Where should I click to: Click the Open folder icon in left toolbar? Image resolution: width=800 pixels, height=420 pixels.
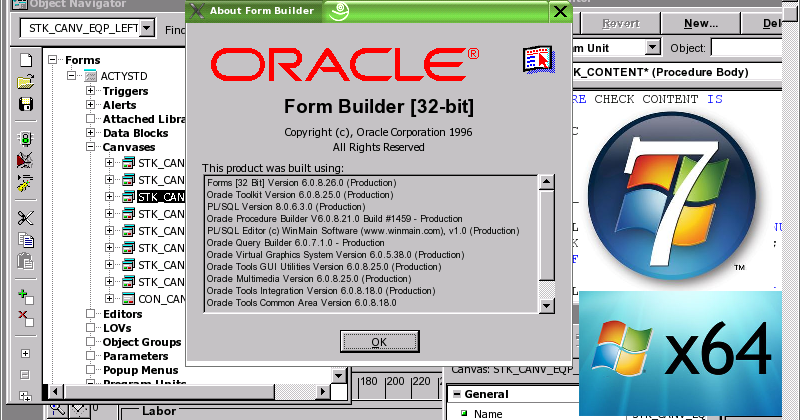(26, 82)
